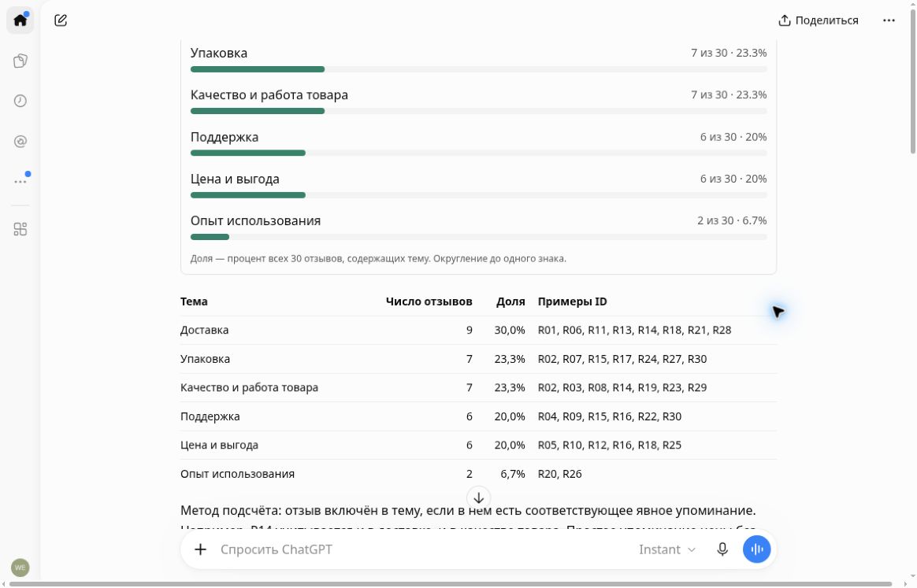Click the Тема column header
Image resolution: width=917 pixels, height=588 pixels.
194,301
